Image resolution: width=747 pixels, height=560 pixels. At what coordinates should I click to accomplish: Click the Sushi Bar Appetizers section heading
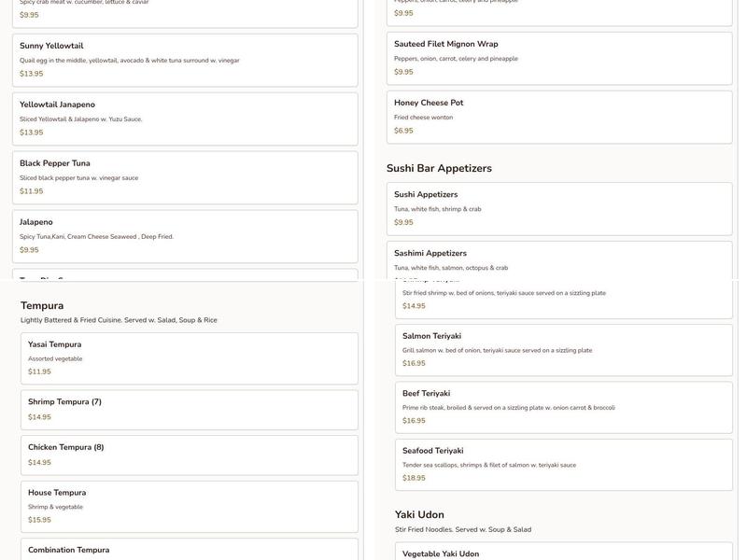pos(439,169)
